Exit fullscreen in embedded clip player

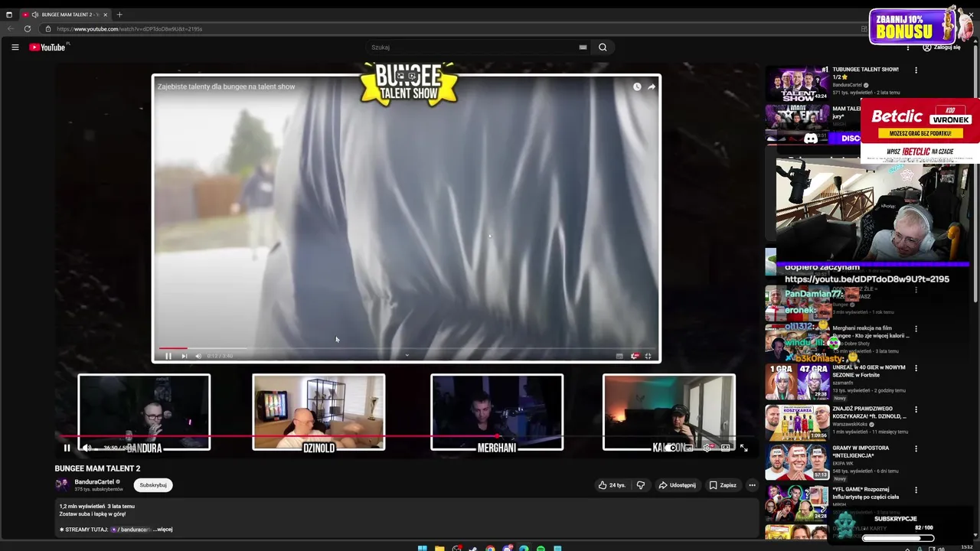tap(648, 356)
